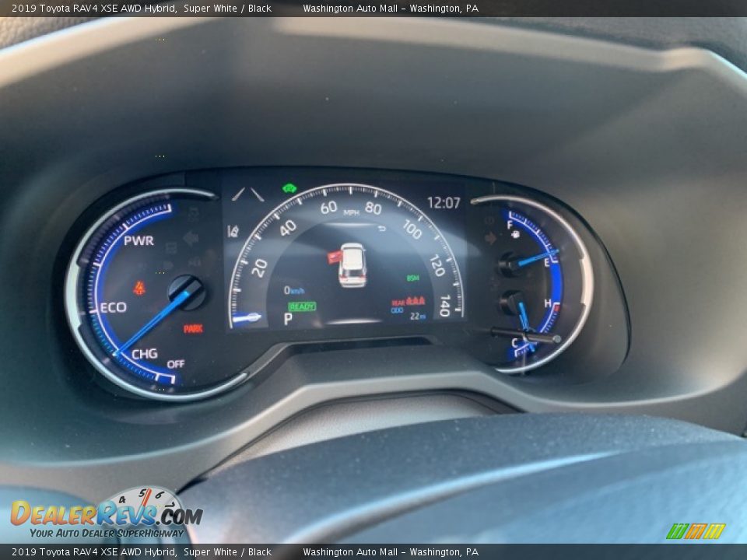Click the rear seat belt reminder icons

click(414, 301)
